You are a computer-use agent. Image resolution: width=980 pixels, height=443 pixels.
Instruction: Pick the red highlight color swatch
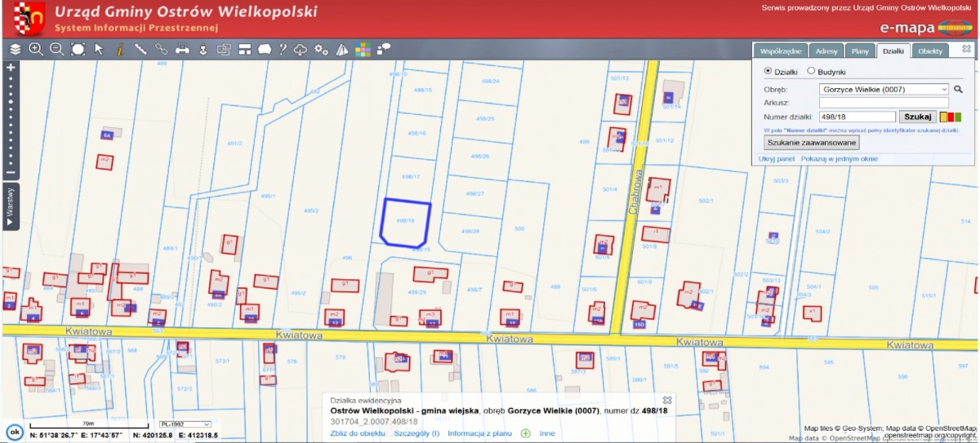coord(951,117)
